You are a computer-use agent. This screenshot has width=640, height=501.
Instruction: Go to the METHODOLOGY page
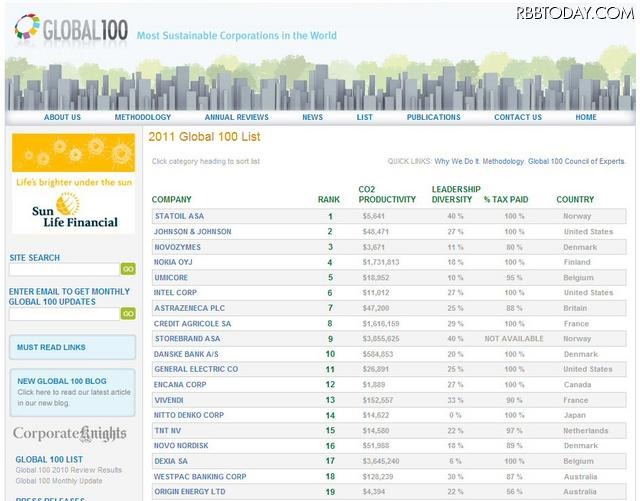coord(143,117)
